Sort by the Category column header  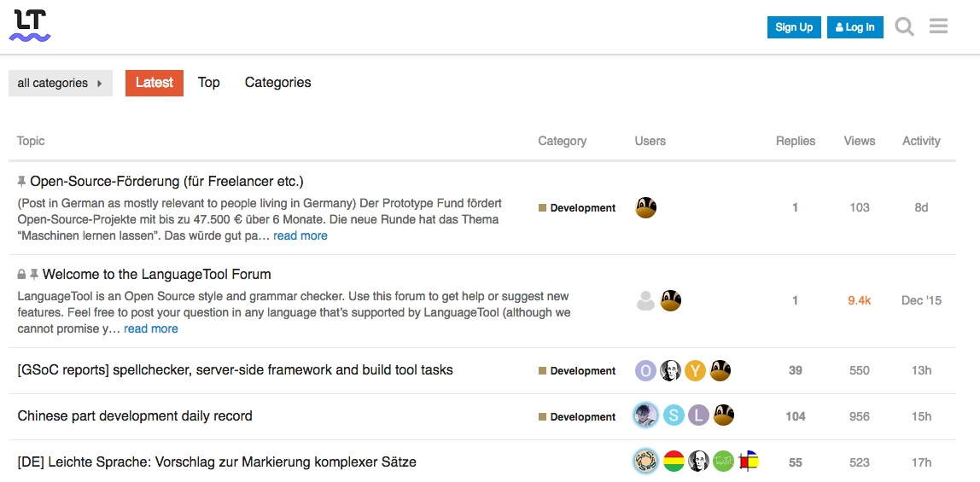[562, 141]
